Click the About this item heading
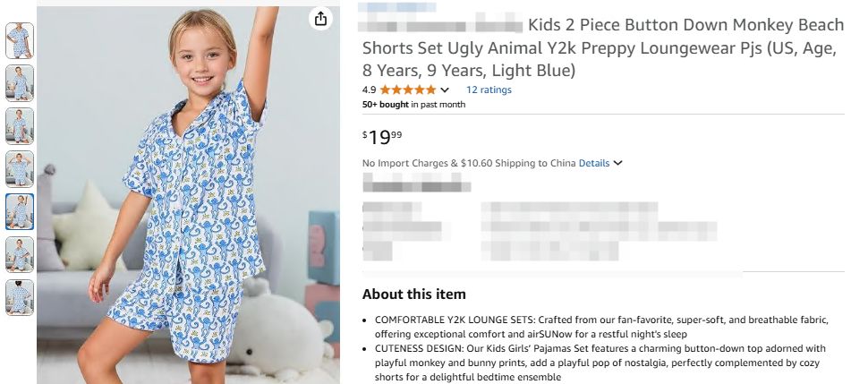868x384 pixels. pyautogui.click(x=413, y=294)
